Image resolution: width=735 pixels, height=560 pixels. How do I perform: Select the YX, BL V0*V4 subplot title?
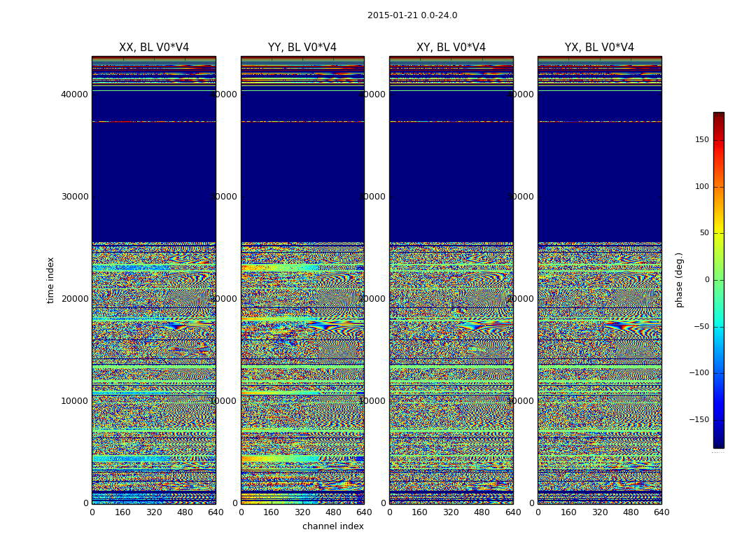click(x=599, y=48)
